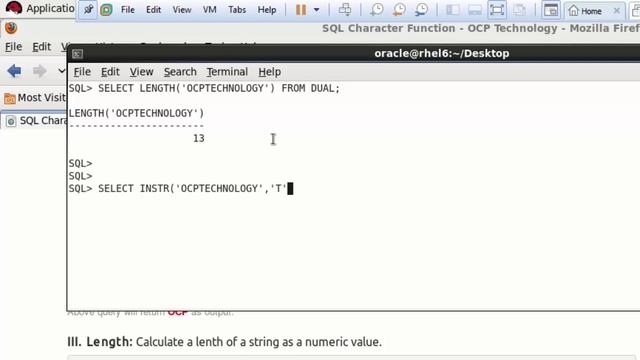Open Firefox File menu
This screenshot has width=640, height=360.
[x=13, y=47]
